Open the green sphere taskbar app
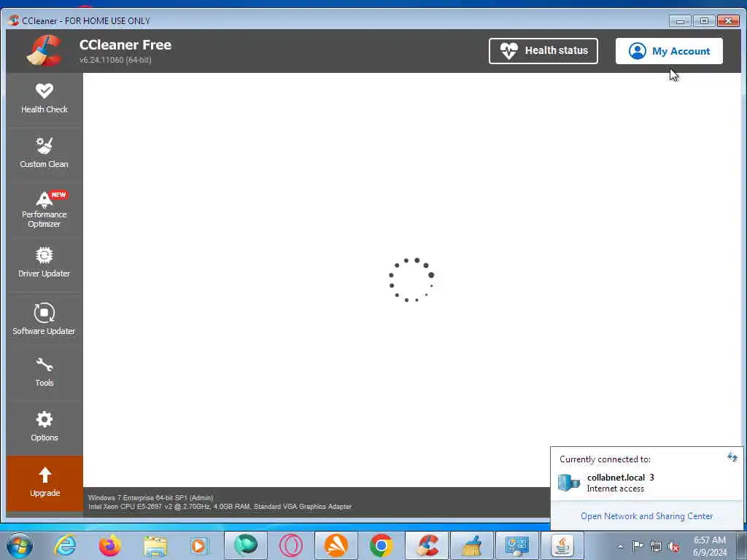 pos(245,545)
